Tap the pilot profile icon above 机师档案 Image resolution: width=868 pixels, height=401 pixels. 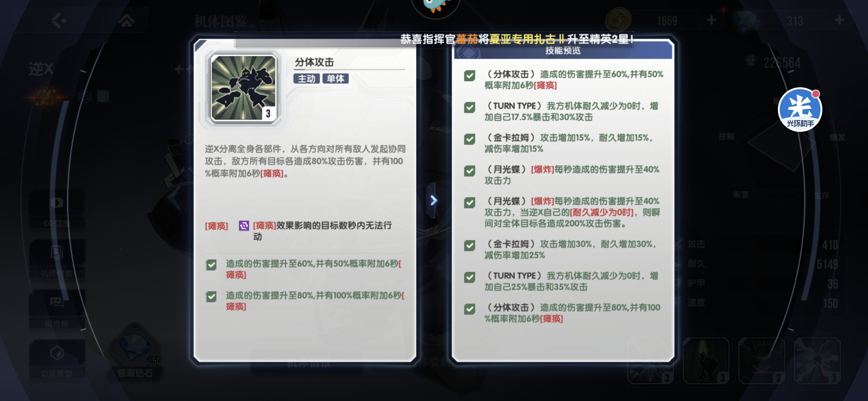coord(57,252)
